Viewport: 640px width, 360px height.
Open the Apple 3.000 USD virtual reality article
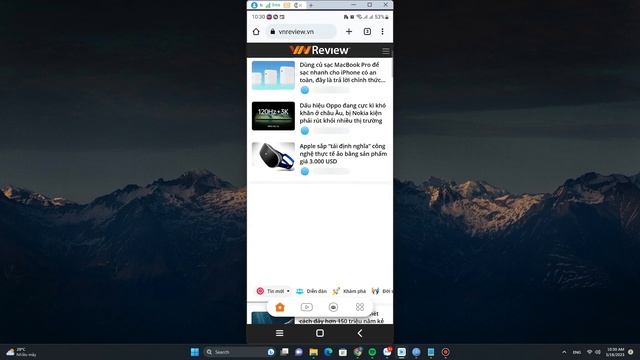pyautogui.click(x=343, y=153)
